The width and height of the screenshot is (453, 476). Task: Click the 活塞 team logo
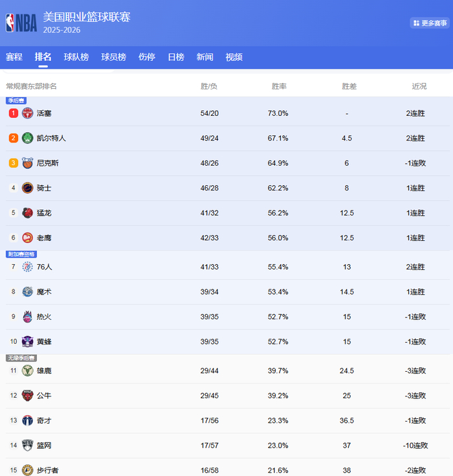click(x=27, y=113)
